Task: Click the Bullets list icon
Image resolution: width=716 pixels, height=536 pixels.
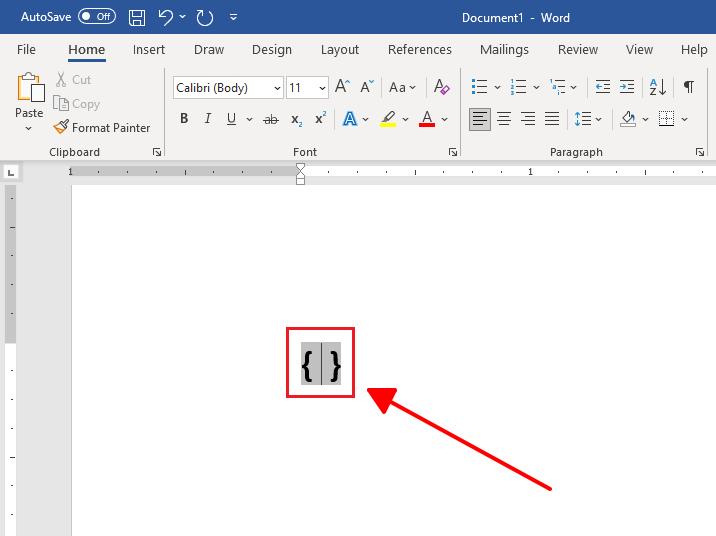Action: tap(479, 86)
